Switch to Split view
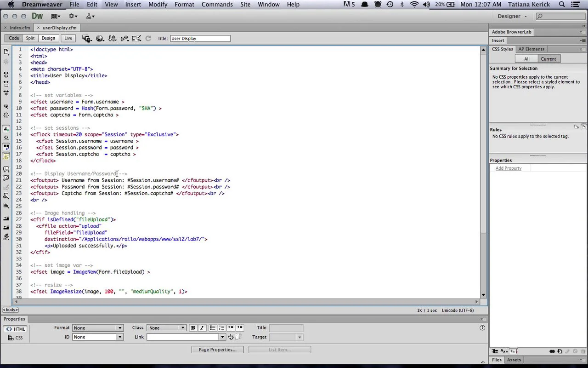The height and width of the screenshot is (368, 588). [30, 39]
